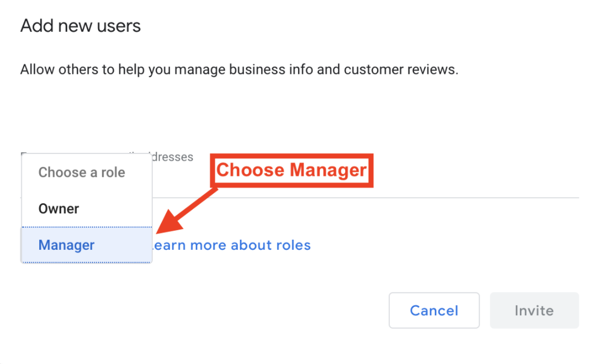Click the red arrow pointing to Manager

pos(186,212)
